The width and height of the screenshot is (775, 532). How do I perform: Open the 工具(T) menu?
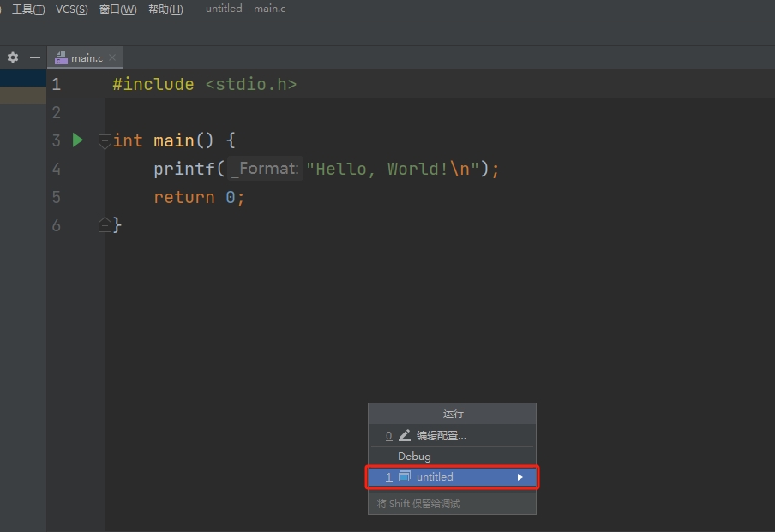(x=28, y=9)
